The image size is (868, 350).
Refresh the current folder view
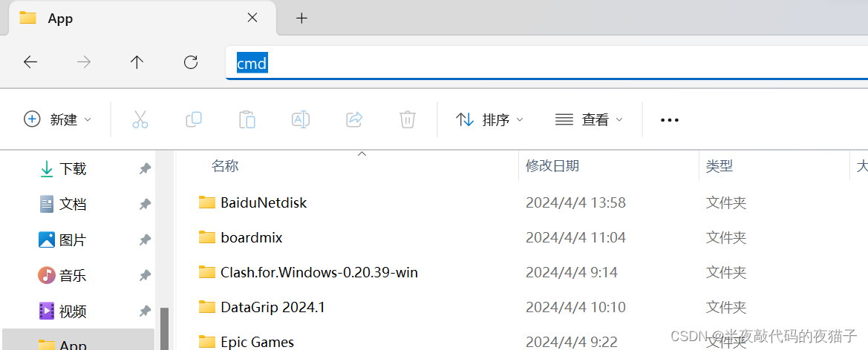[x=191, y=62]
